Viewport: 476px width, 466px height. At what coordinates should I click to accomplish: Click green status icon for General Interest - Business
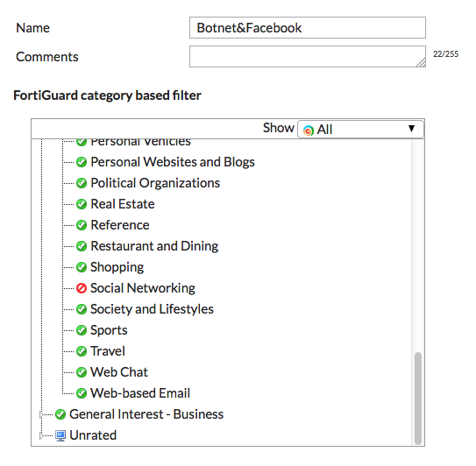click(x=60, y=414)
